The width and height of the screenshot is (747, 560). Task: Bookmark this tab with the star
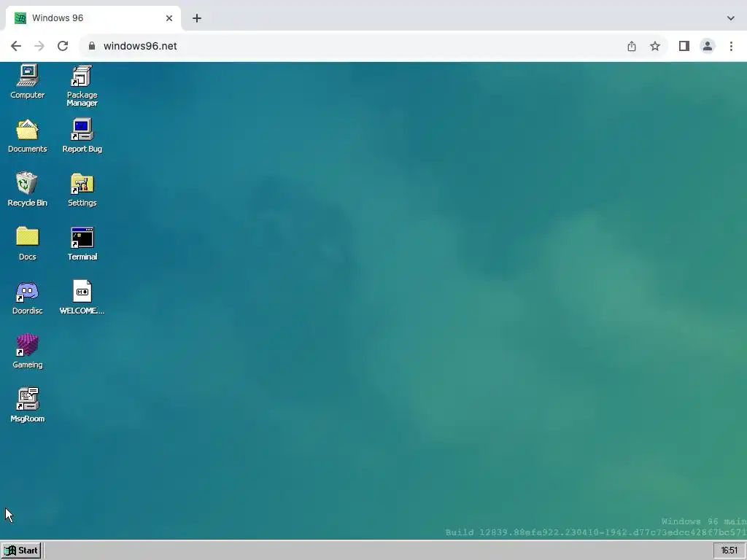[655, 46]
